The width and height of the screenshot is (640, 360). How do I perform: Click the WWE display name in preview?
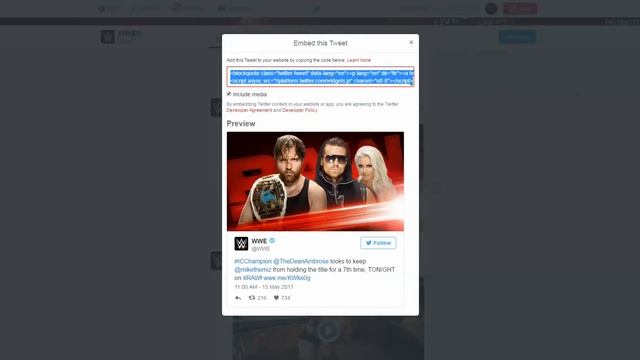point(259,241)
